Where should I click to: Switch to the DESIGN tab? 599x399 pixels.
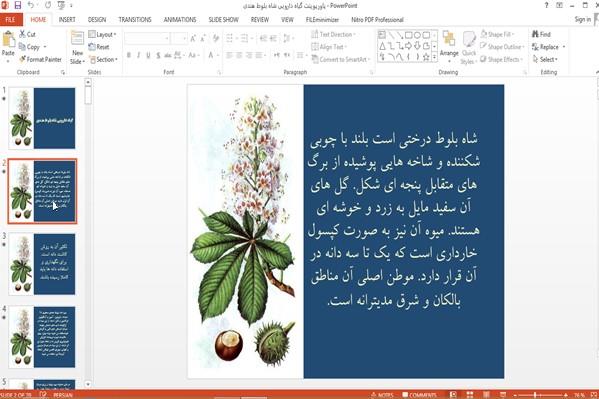(x=97, y=19)
